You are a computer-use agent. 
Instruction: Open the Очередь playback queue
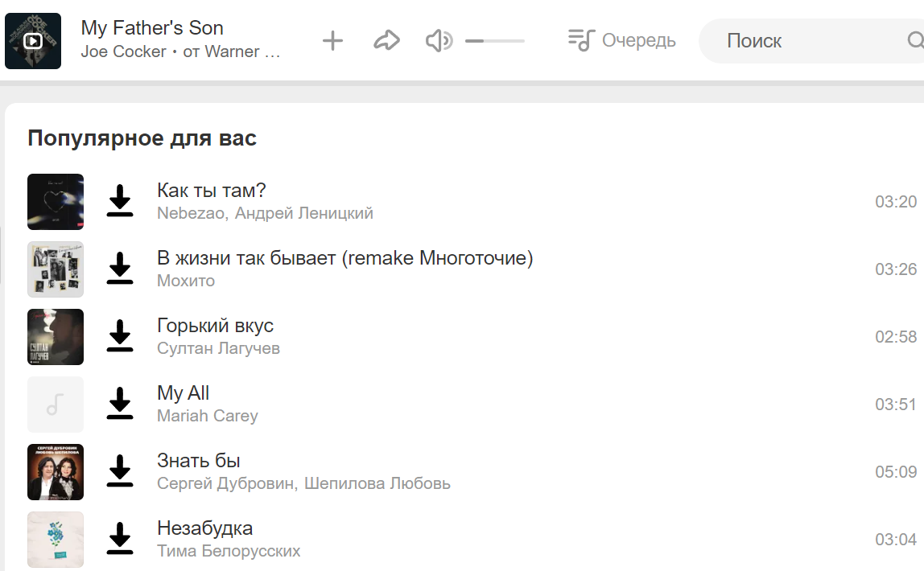[x=621, y=40]
